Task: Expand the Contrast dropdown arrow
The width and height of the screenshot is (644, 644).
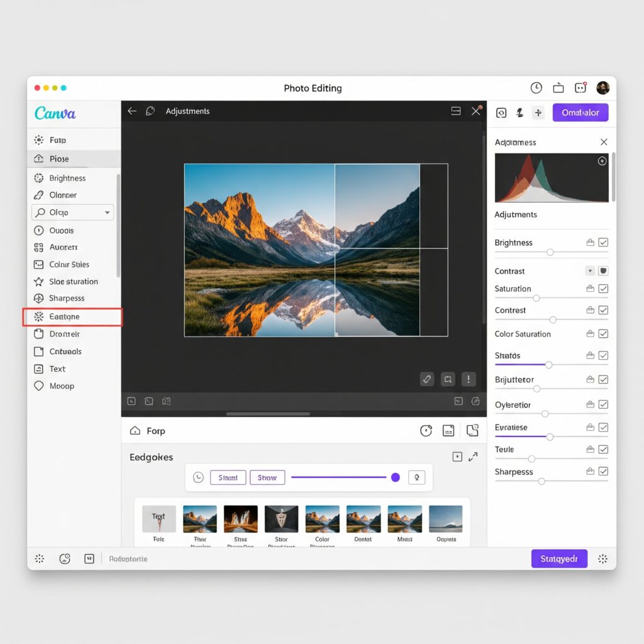Action: click(590, 270)
